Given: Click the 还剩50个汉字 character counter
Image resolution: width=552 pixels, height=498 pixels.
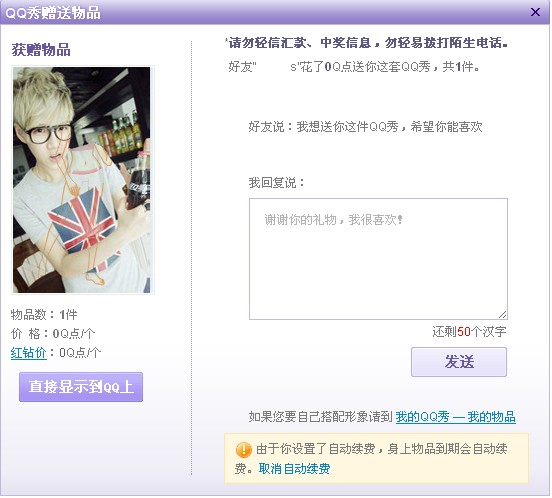Looking at the screenshot, I should point(469,332).
